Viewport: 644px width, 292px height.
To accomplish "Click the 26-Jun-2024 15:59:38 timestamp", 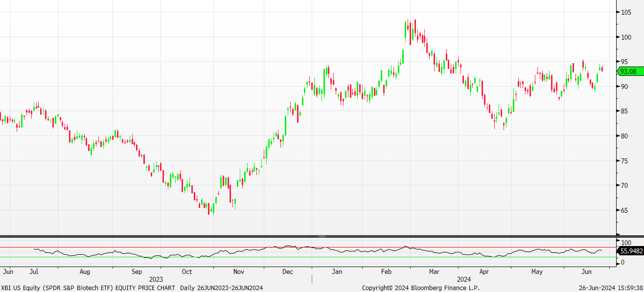I will point(610,288).
